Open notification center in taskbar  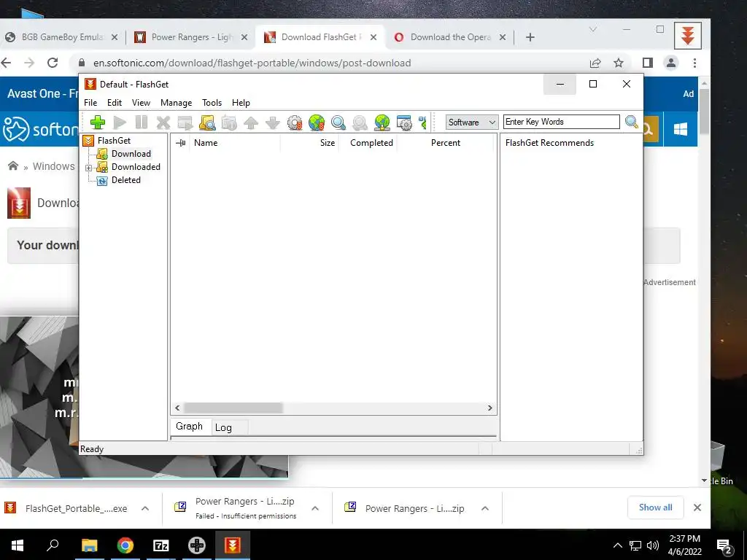[x=724, y=547]
